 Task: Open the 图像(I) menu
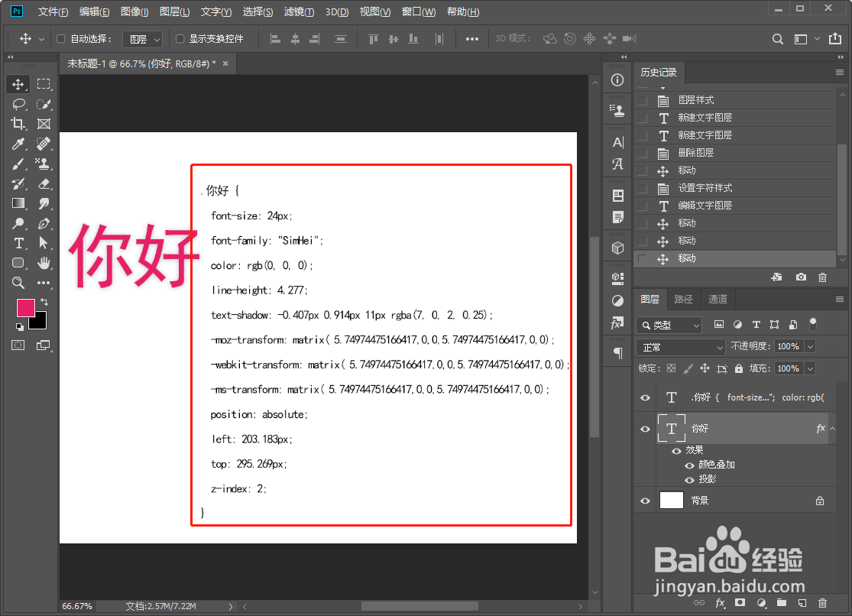point(134,11)
